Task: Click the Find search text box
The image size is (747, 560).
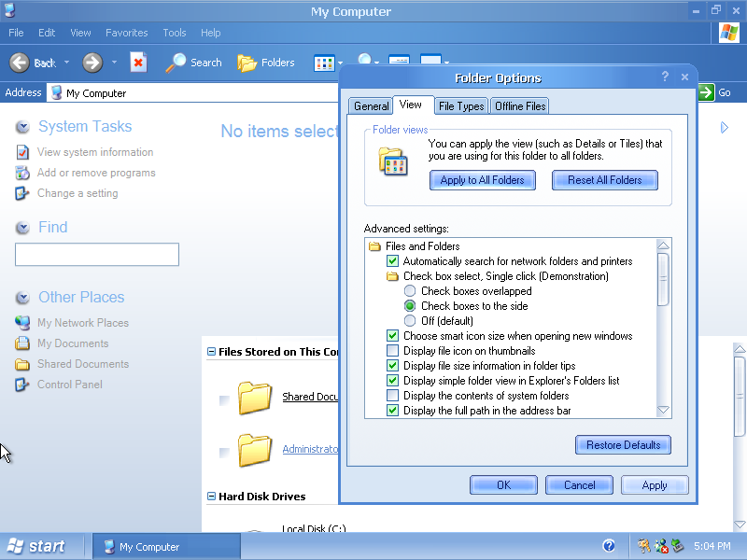Action: pyautogui.click(x=97, y=255)
